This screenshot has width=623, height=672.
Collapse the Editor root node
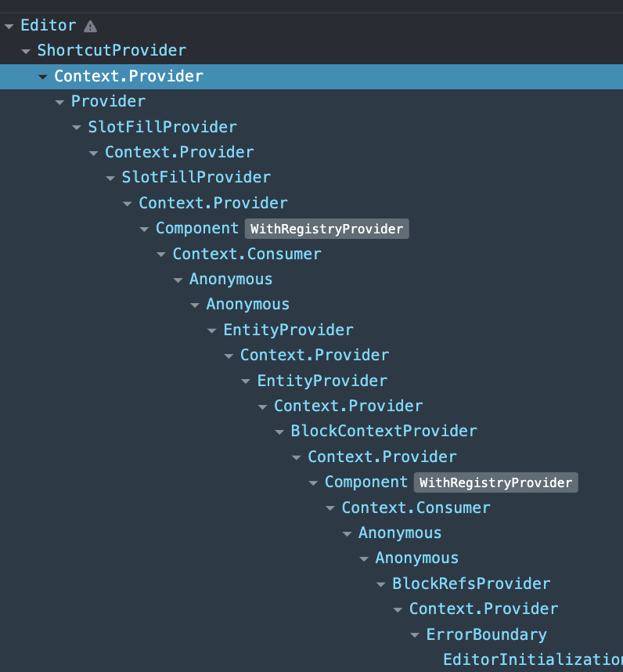8,24
